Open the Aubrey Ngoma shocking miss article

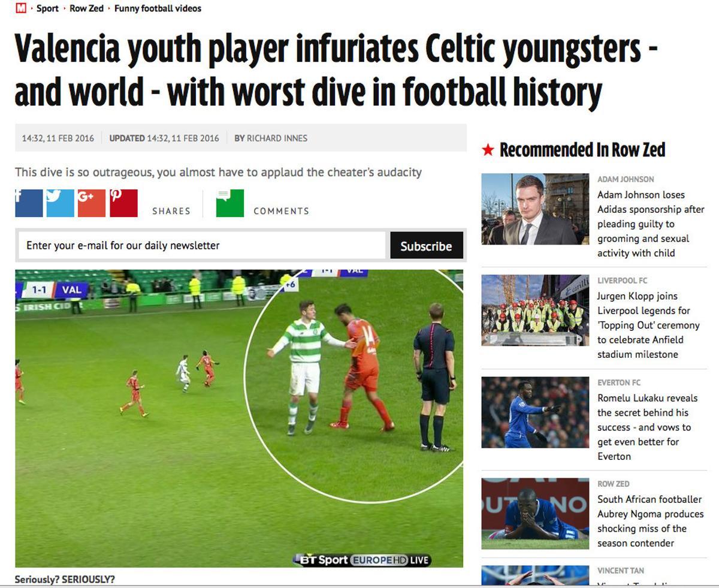tap(650, 521)
